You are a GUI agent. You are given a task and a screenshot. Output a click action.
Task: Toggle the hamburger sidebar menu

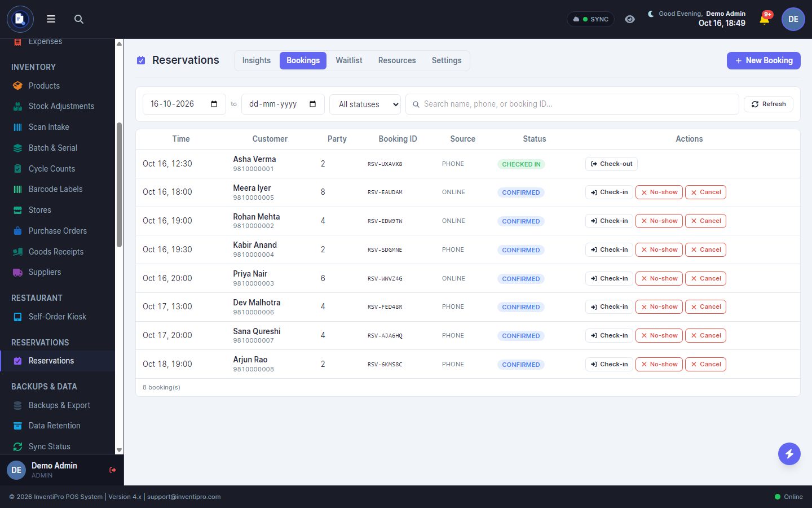point(51,19)
